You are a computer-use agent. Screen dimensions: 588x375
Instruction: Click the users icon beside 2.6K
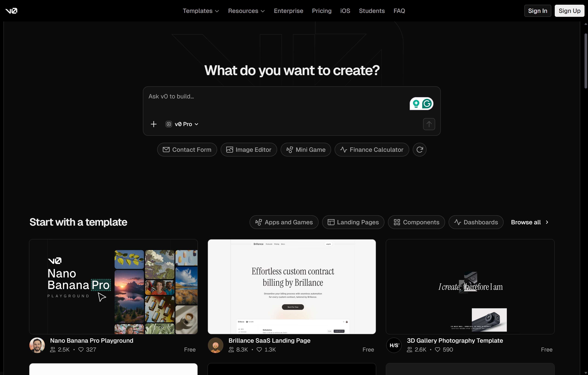pyautogui.click(x=410, y=350)
